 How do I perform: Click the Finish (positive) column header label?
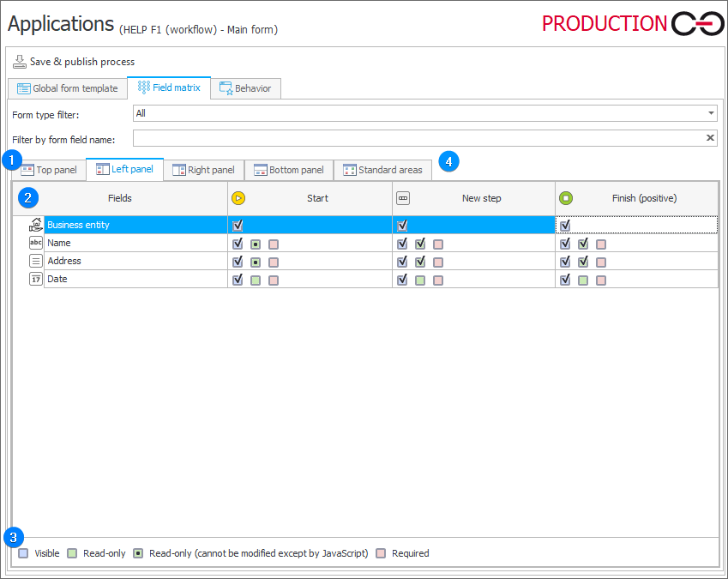645,198
